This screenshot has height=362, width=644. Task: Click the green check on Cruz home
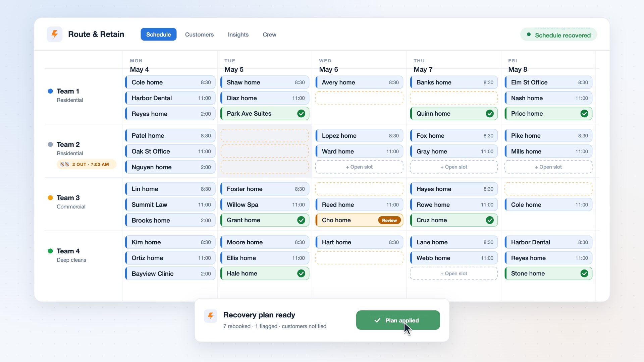(490, 220)
